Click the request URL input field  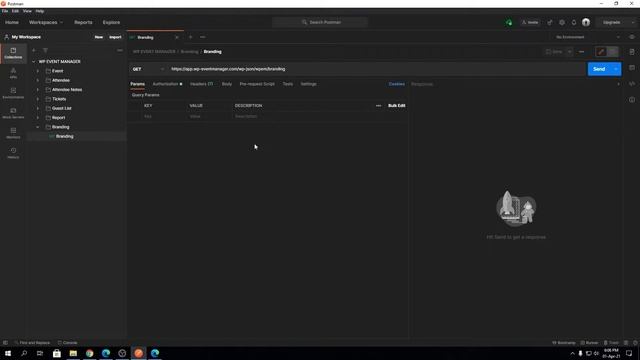click(376, 69)
